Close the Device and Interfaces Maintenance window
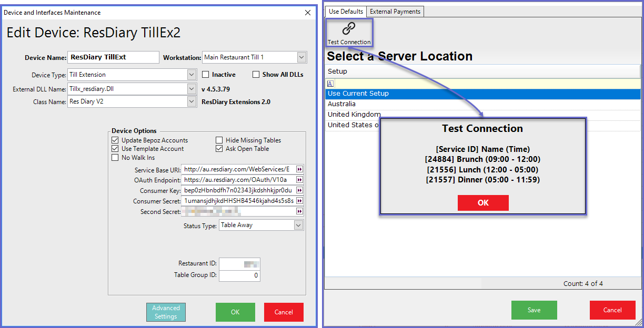Screen dimensions: 644x328 tap(308, 12)
